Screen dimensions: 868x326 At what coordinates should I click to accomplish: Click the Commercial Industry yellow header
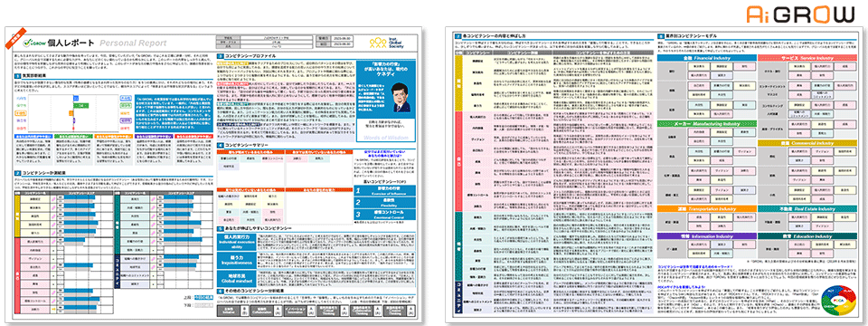point(807,142)
